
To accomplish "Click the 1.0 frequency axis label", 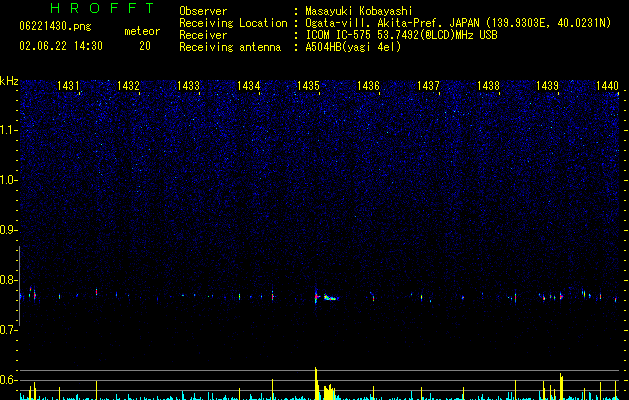I will [x=8, y=180].
